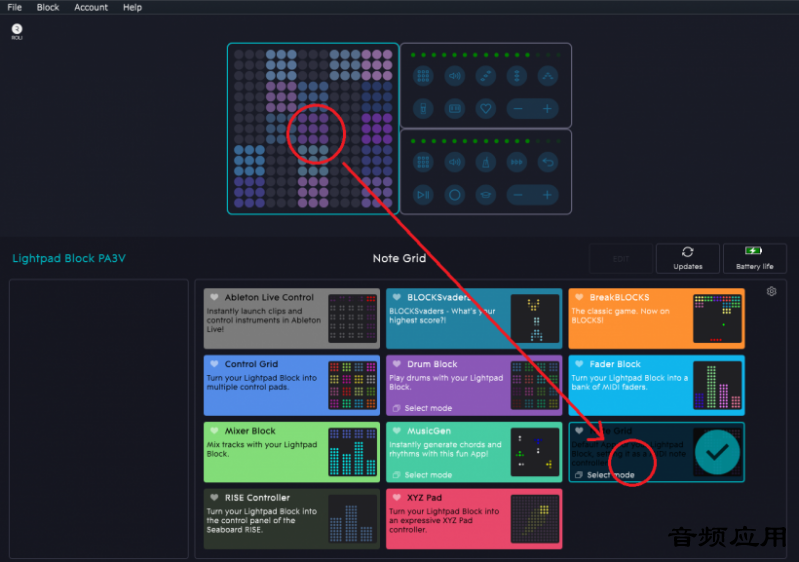This screenshot has height=562, width=799.
Task: Click the ROLI logo icon
Action: [x=17, y=31]
